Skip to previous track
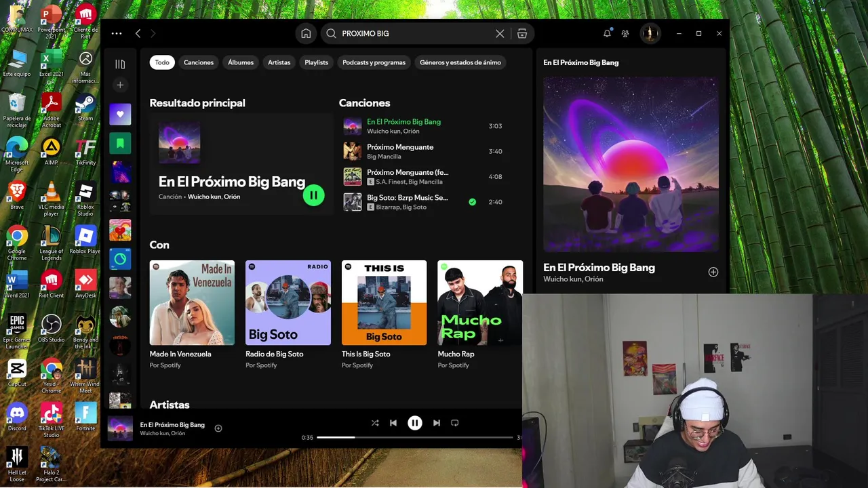This screenshot has width=868, height=488. click(x=393, y=423)
